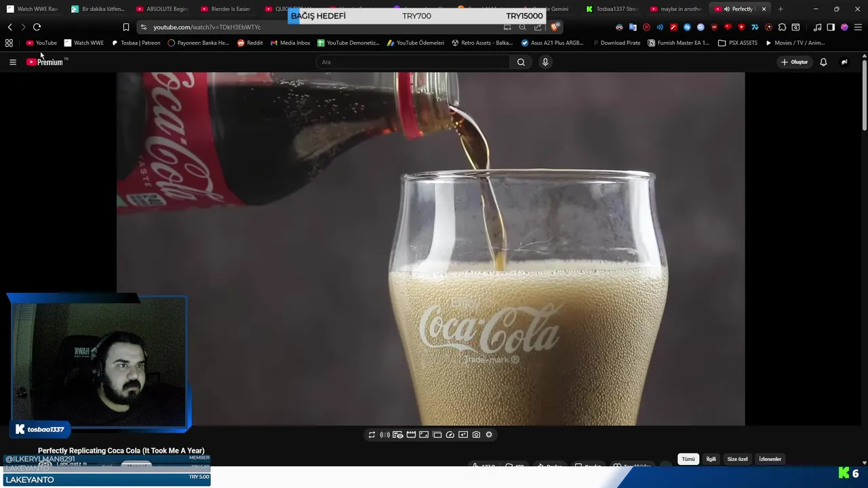The image size is (868, 488).
Task: Switch to the Watch WWE Raw tab
Action: pyautogui.click(x=33, y=9)
